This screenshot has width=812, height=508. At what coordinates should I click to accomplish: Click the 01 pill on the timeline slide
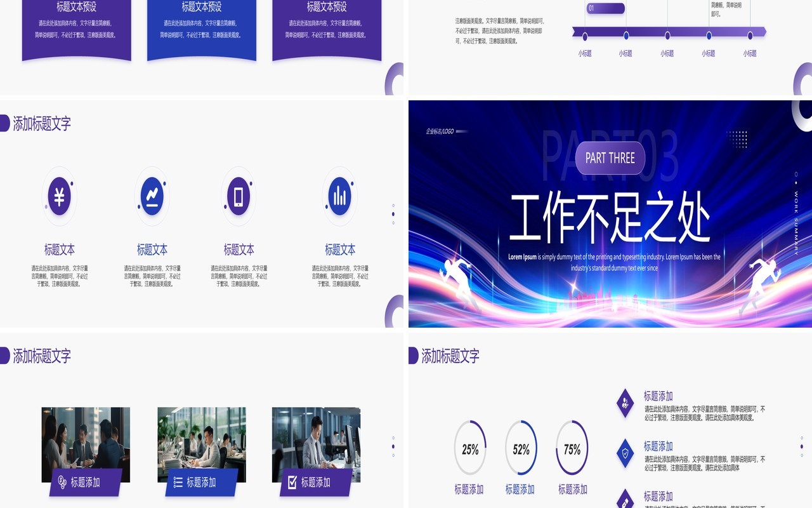(x=605, y=8)
